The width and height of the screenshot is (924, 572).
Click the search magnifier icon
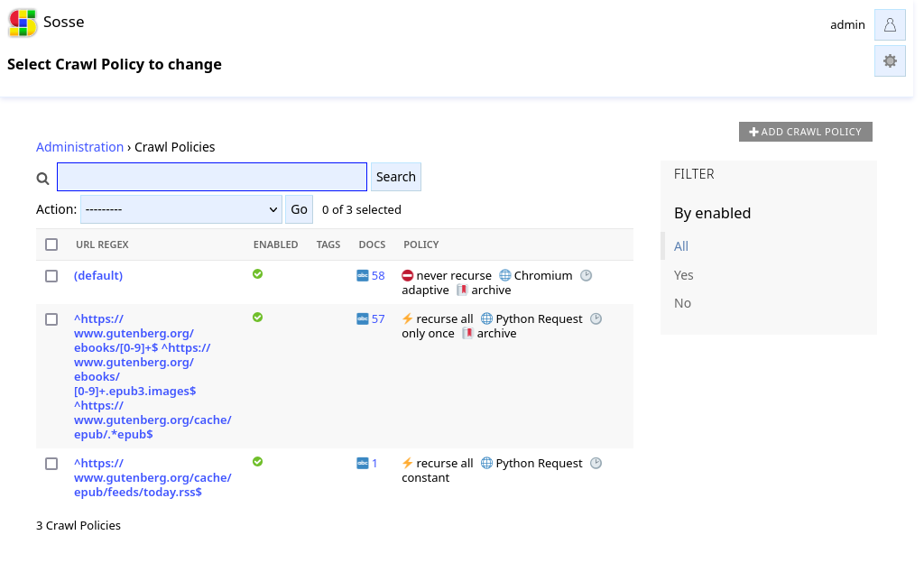coord(43,178)
